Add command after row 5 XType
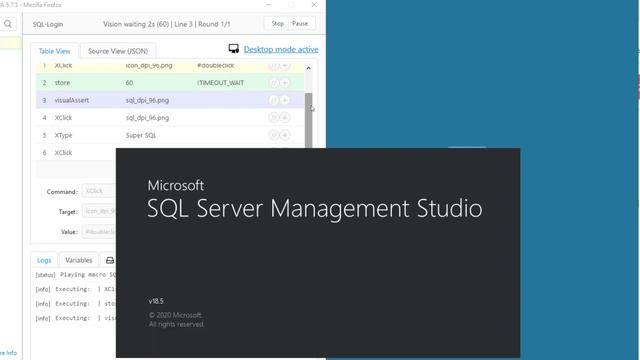The width and height of the screenshot is (640, 360). 285,135
